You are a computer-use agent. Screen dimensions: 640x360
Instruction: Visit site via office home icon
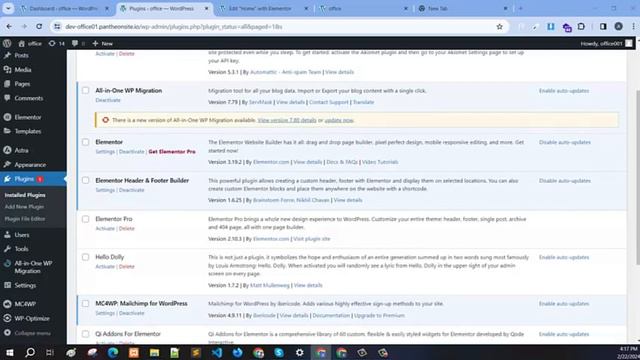(30, 43)
